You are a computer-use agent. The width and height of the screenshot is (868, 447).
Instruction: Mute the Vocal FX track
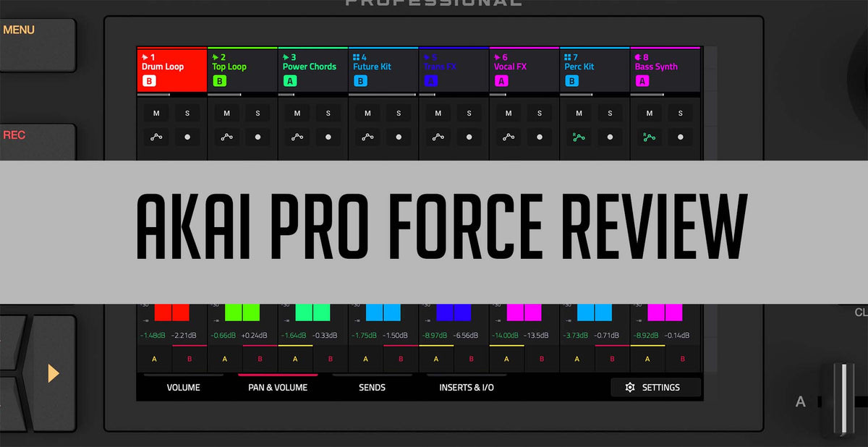tap(507, 113)
